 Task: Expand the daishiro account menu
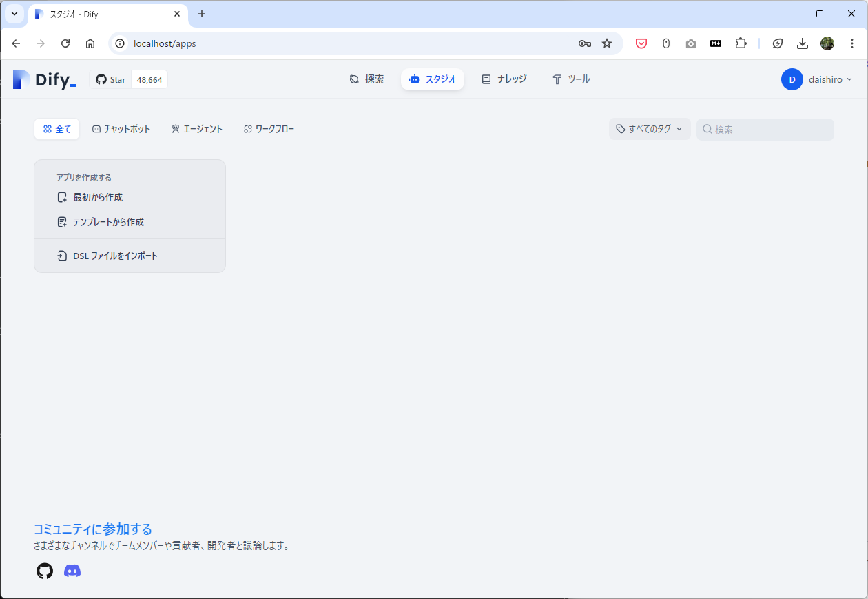[820, 79]
